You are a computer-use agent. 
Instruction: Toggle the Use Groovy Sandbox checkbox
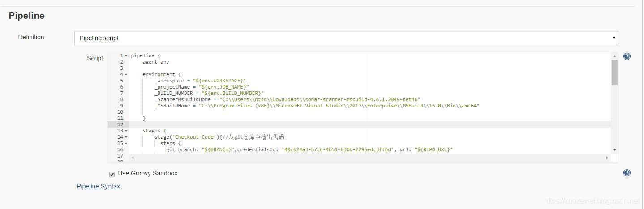click(112, 174)
